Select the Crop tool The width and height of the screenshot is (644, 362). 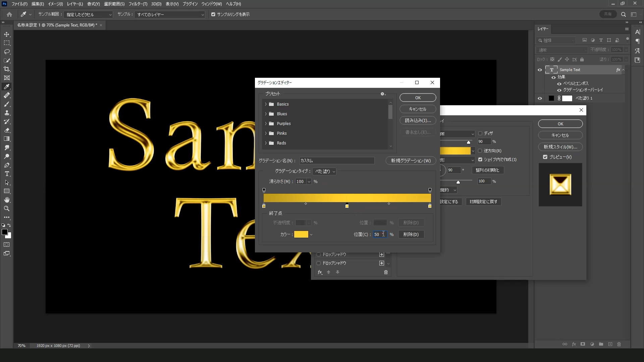tap(7, 69)
